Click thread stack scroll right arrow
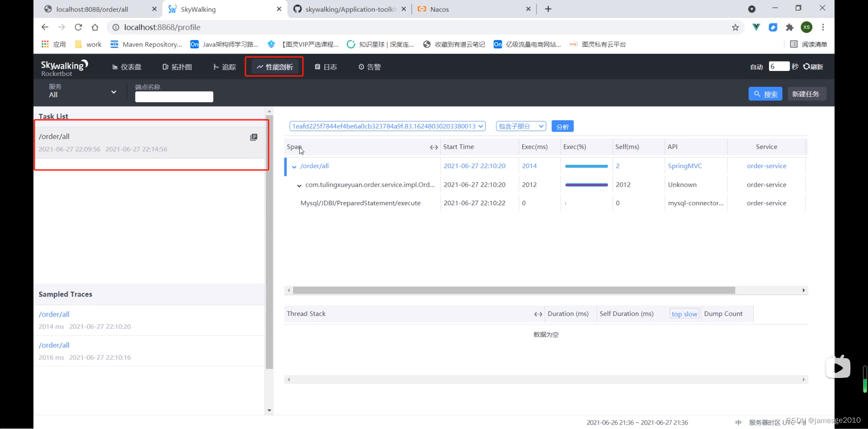868x429 pixels. click(803, 380)
